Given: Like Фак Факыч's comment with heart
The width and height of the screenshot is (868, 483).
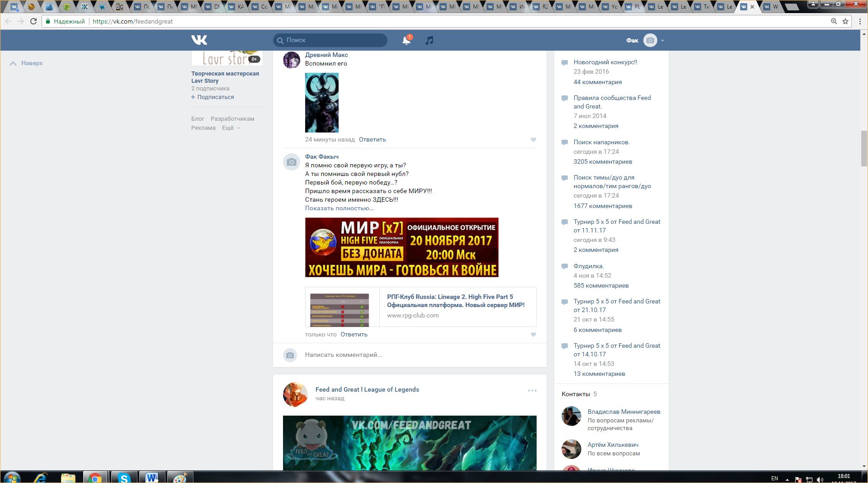Looking at the screenshot, I should click(x=533, y=335).
